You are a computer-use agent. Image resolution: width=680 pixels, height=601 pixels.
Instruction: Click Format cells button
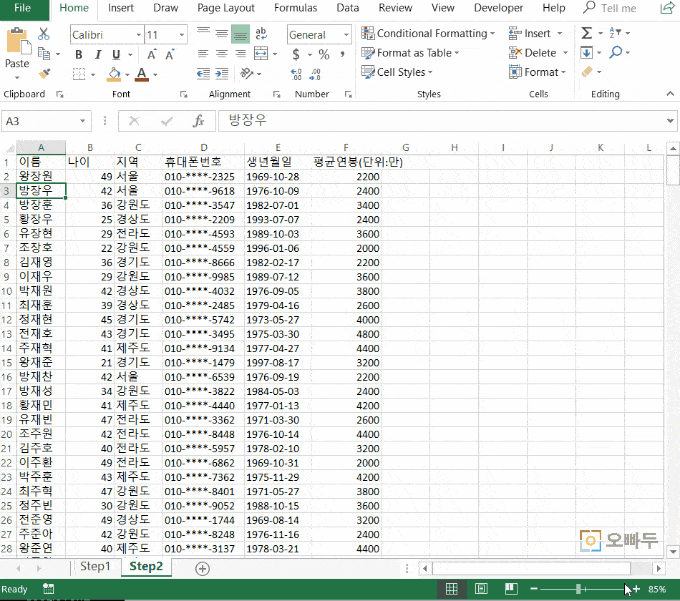537,72
